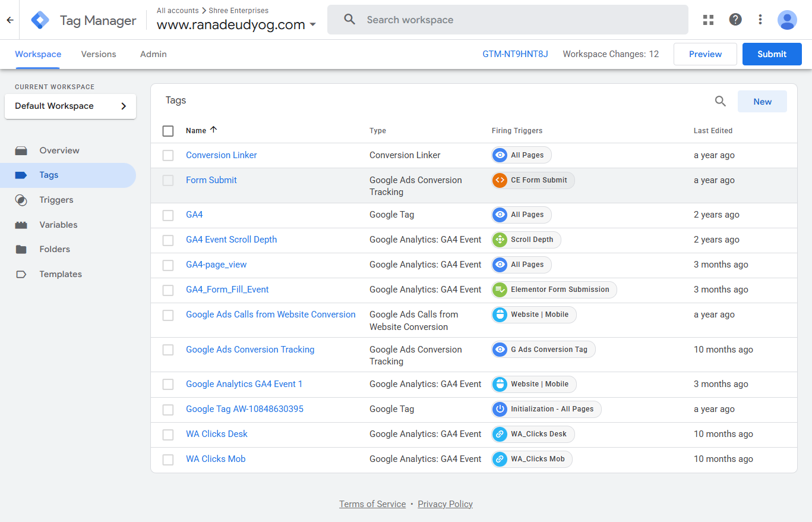Open the Google Ads Calls from Website Conversion tag
The height and width of the screenshot is (522, 812).
271,315
